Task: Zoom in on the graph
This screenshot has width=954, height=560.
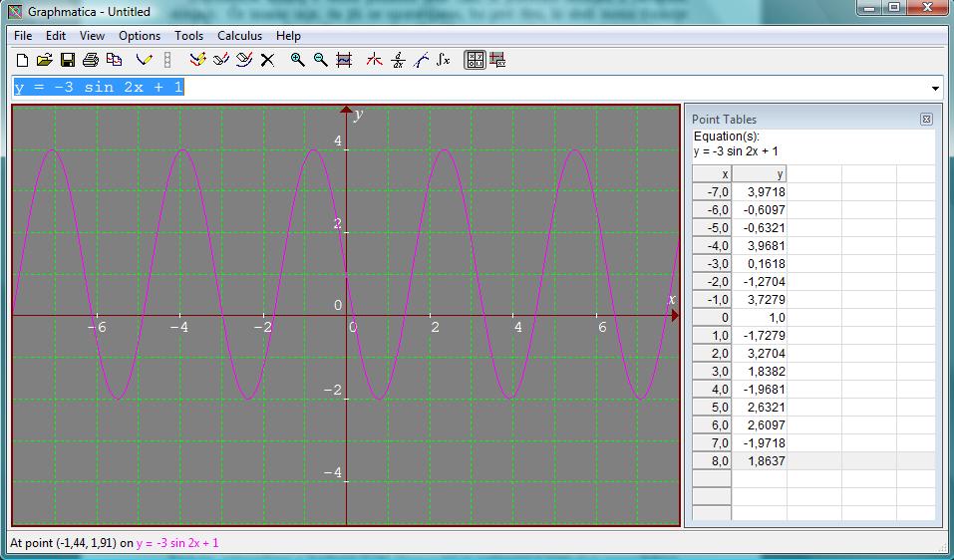Action: click(x=297, y=60)
